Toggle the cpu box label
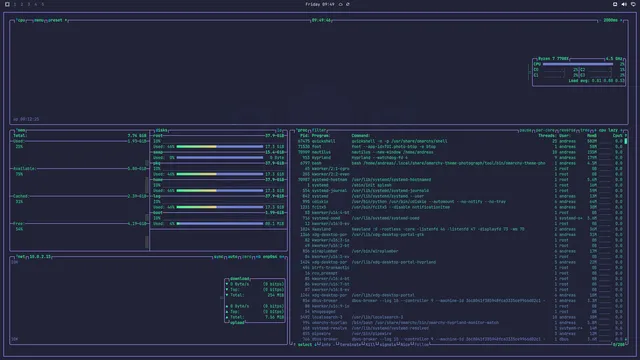 pyautogui.click(x=20, y=20)
